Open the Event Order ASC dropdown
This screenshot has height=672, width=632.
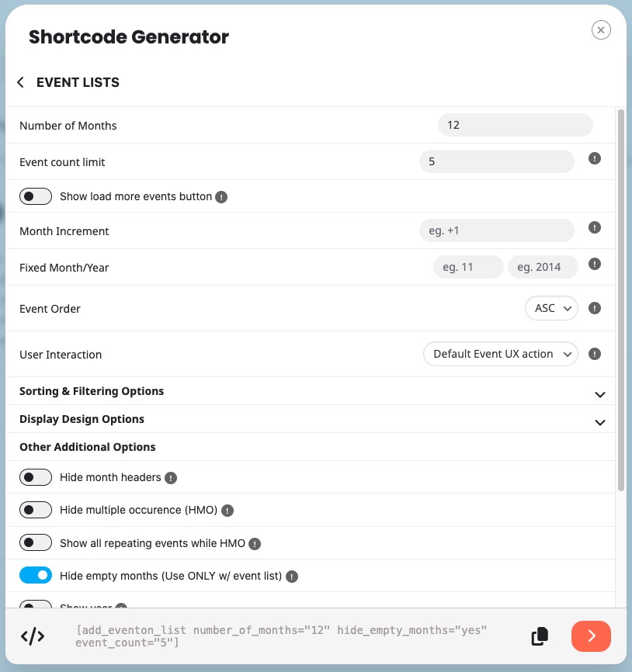(551, 308)
